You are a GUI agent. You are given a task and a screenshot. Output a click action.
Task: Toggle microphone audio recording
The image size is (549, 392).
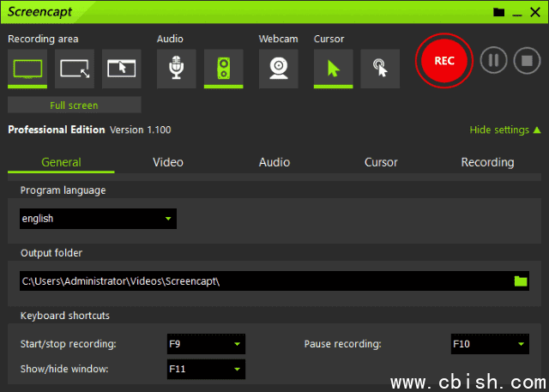(176, 69)
